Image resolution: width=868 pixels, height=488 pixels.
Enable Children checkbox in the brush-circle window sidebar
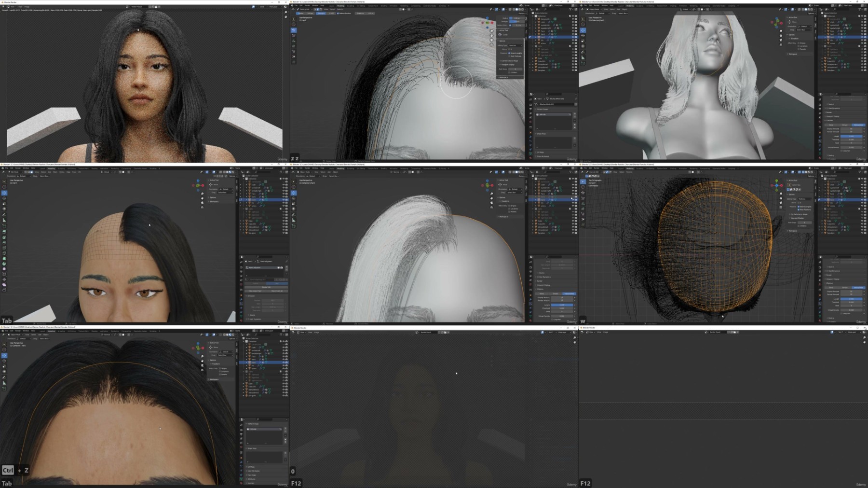[510, 72]
